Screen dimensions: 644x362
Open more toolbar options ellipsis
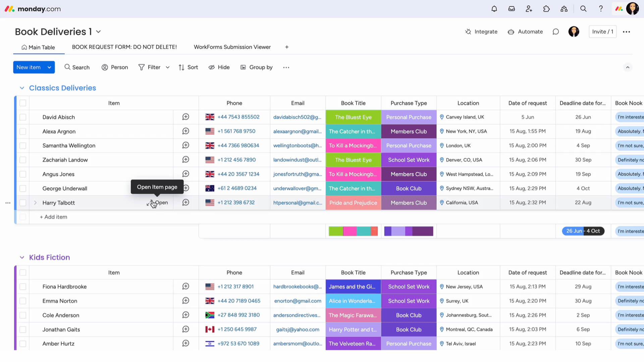pos(286,67)
